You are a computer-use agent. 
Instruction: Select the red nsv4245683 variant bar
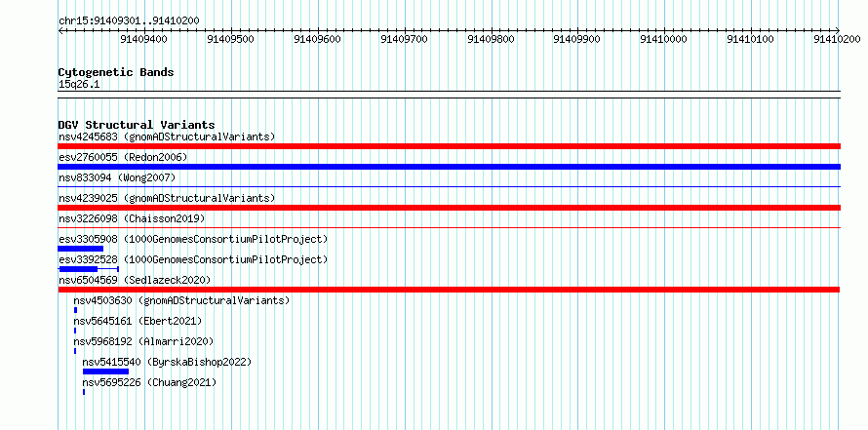[x=449, y=146]
